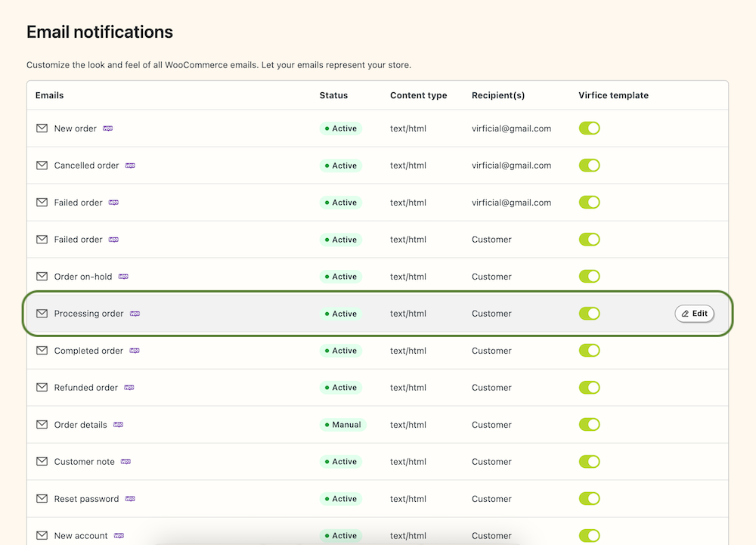Screen dimensions: 756x545
Task: Disable Virfice template for New order
Action: tap(589, 129)
